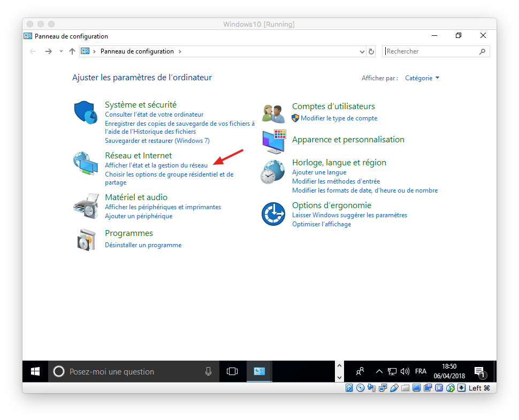The width and height of the screenshot is (519, 420).
Task: Click the VirtualBox display status icon
Action: pyautogui.click(x=416, y=388)
